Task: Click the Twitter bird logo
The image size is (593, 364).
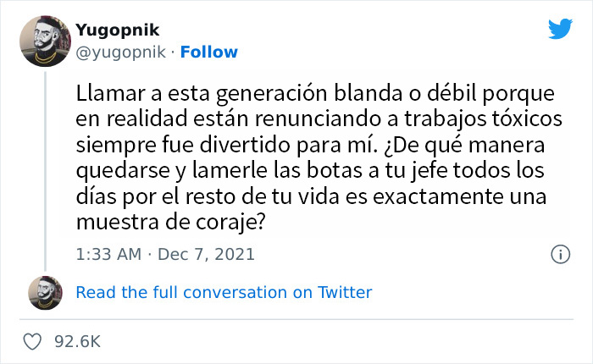Action: (560, 29)
